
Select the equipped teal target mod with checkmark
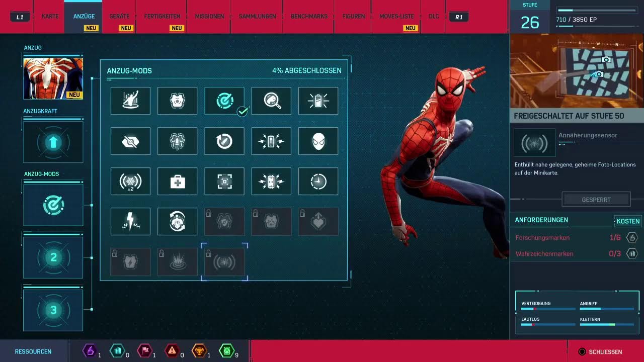tap(224, 101)
